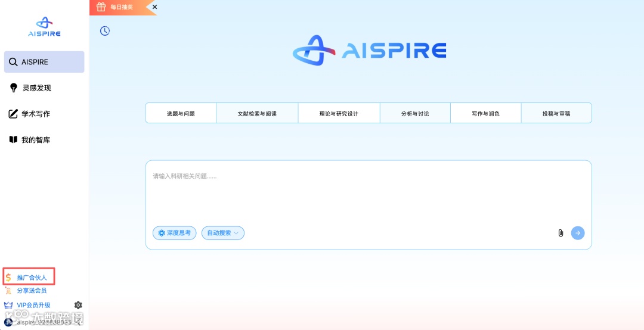Close the 每日抽奖 banner

pyautogui.click(x=154, y=7)
